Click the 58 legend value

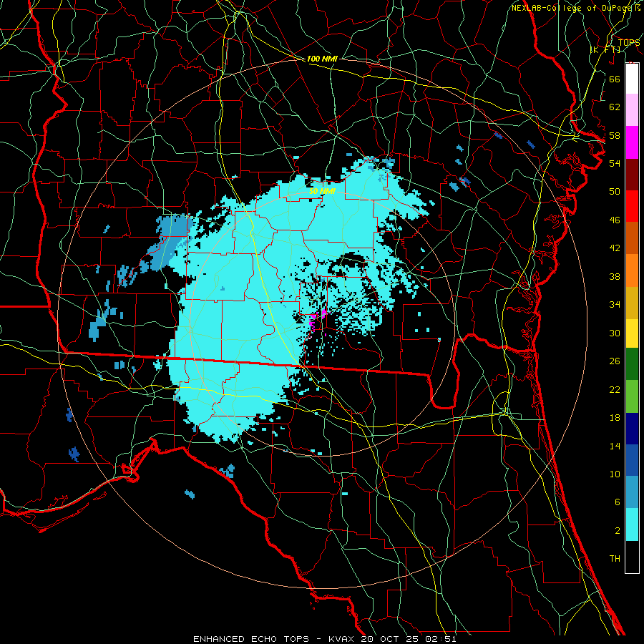click(x=615, y=135)
